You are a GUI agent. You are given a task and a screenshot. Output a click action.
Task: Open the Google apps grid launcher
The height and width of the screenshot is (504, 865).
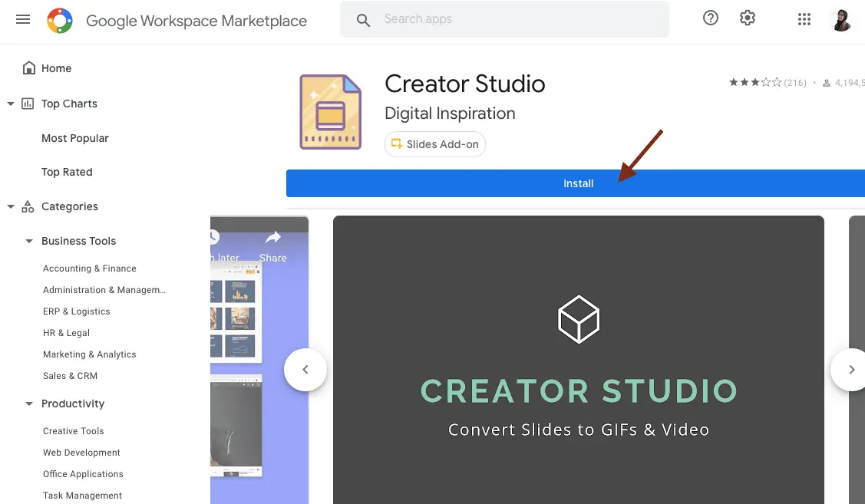tap(804, 19)
